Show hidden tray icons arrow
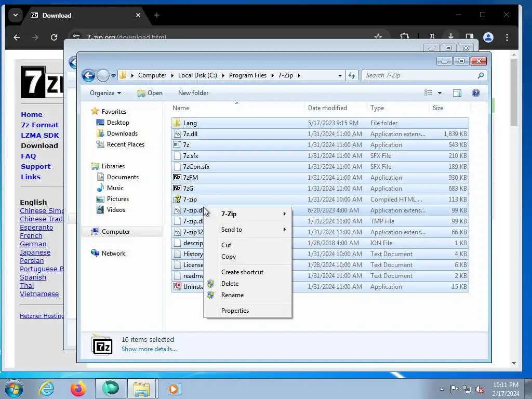 (x=442, y=389)
